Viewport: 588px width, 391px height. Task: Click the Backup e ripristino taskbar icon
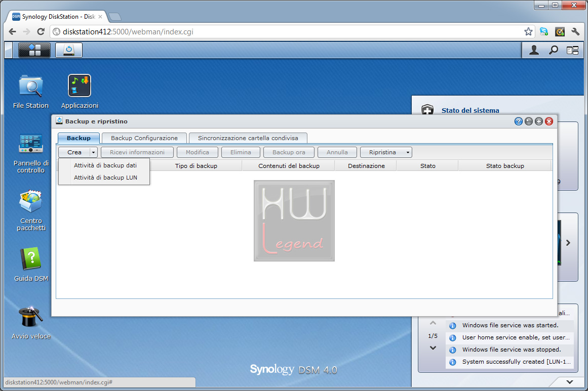[x=68, y=50]
